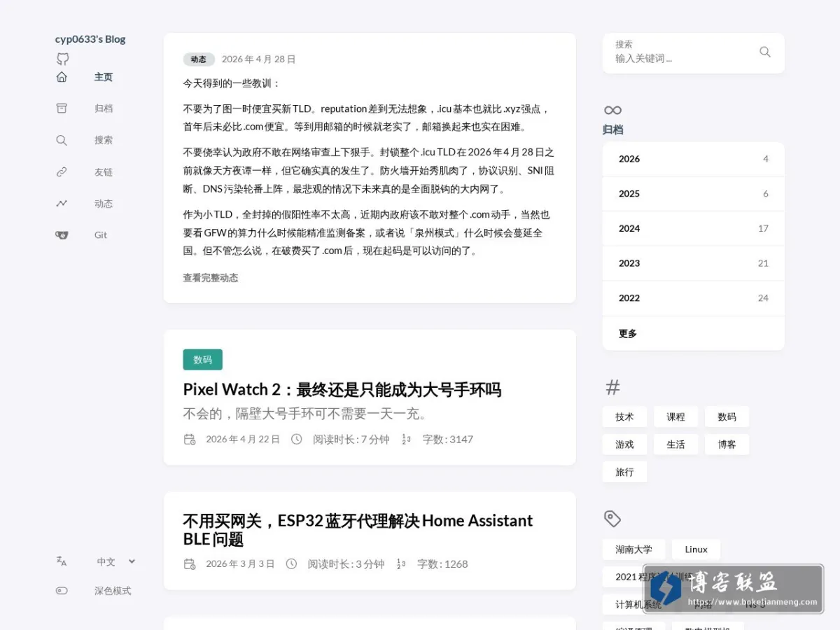Click the infinity icon above 归档 widget
The width and height of the screenshot is (840, 630).
(612, 111)
